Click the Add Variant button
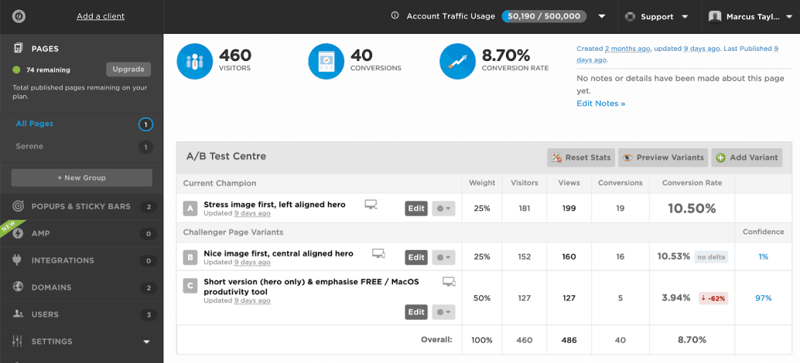The image size is (800, 363). (x=747, y=158)
